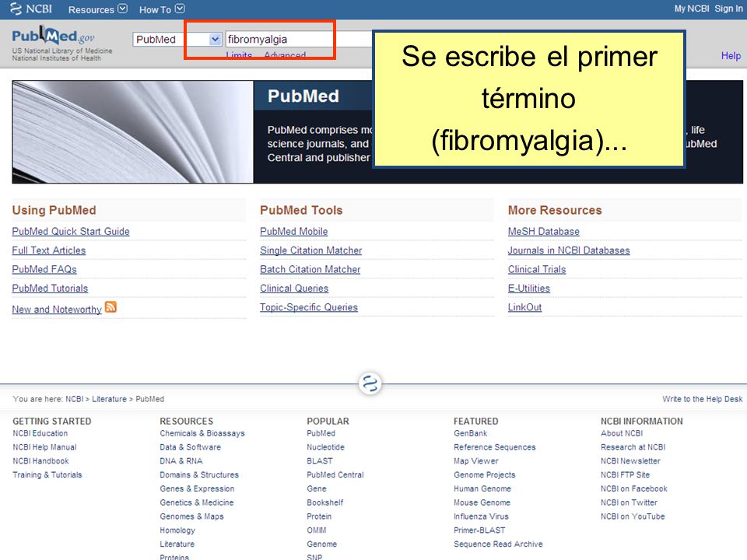Open Map Viewer

[476, 461]
